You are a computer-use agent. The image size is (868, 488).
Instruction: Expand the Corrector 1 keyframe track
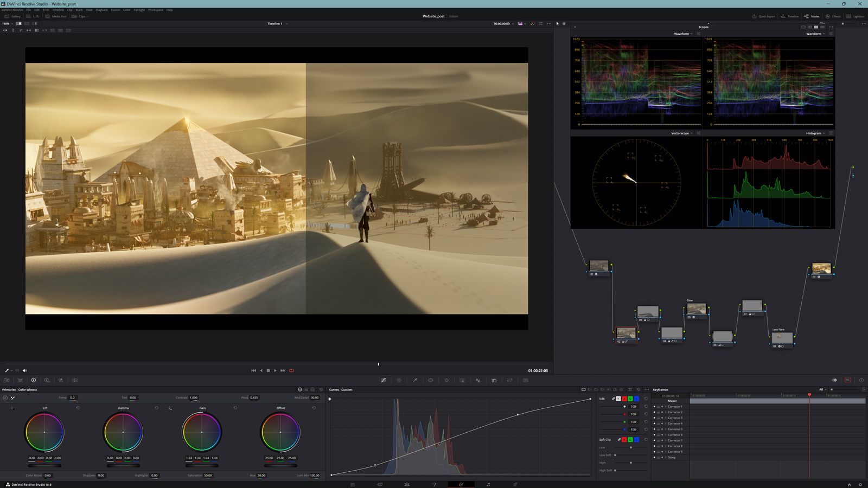tap(666, 407)
